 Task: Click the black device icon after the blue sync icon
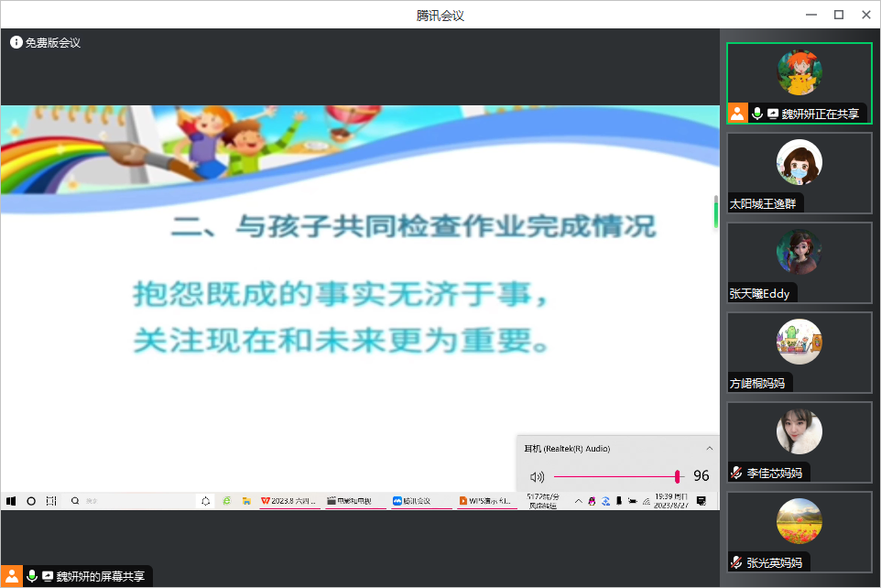(x=618, y=500)
